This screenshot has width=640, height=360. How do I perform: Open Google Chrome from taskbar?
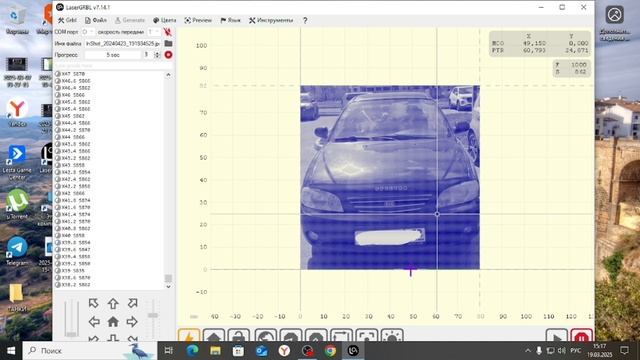331,351
